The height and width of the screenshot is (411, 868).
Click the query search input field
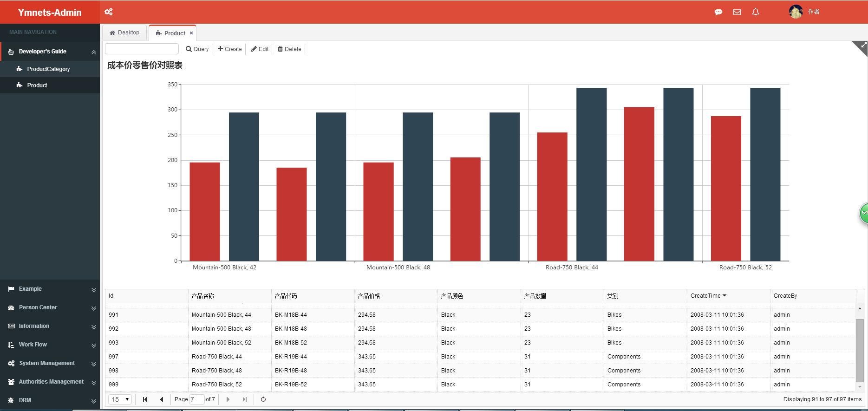142,49
